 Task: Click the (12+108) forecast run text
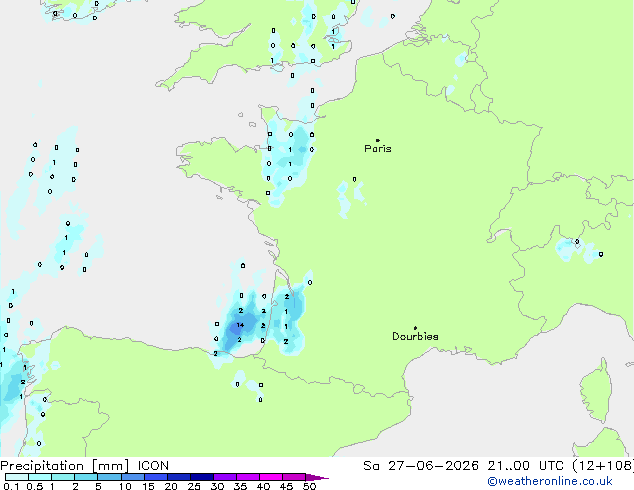pos(603,466)
